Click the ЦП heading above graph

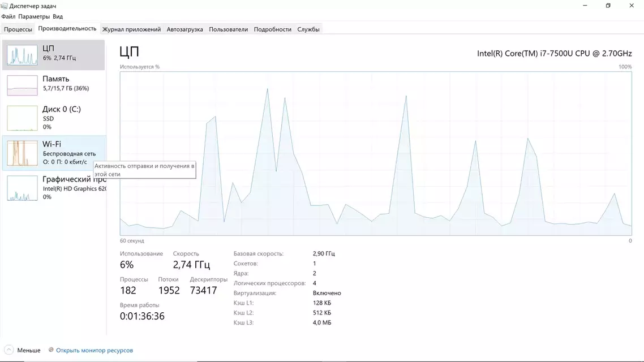(130, 51)
